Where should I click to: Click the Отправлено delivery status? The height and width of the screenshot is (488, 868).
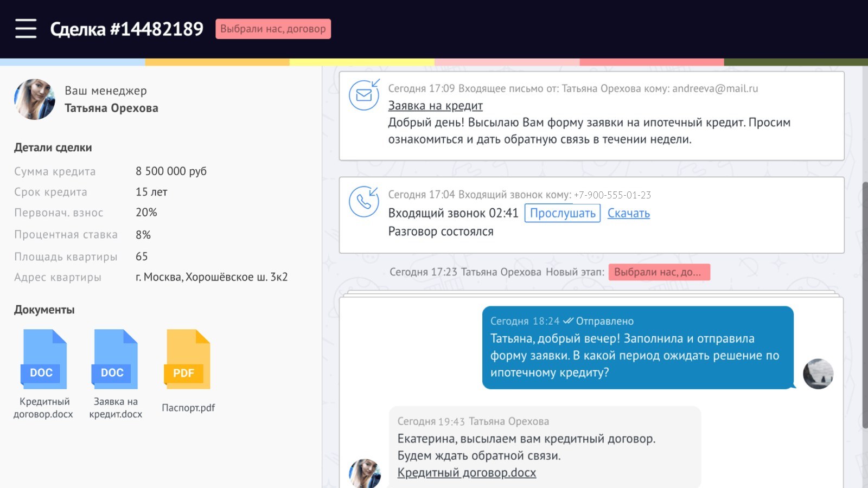604,321
